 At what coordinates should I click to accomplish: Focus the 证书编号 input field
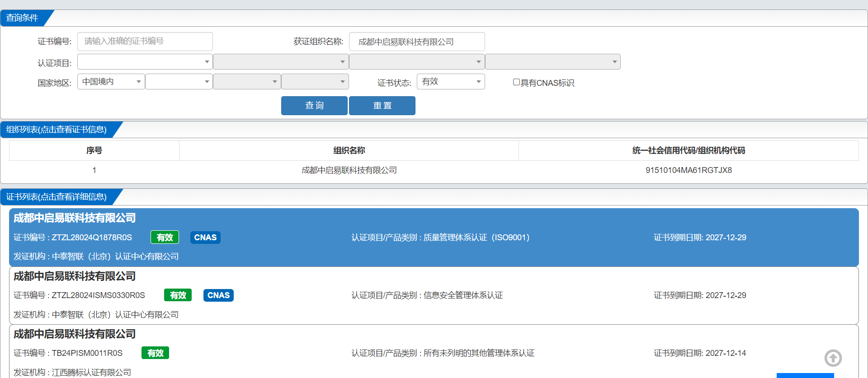(x=145, y=42)
